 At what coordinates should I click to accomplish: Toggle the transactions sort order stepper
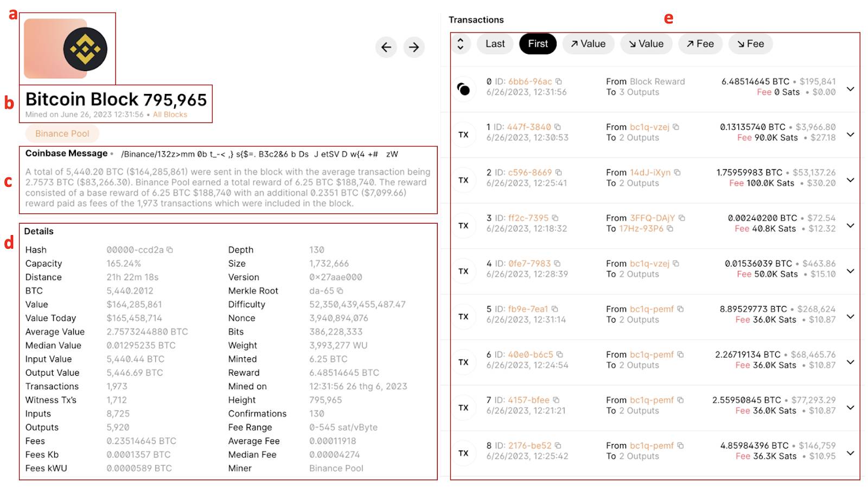pos(461,44)
